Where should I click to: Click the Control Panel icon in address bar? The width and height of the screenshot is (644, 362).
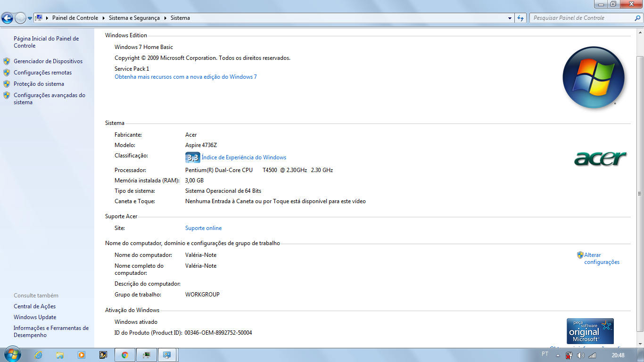point(39,18)
